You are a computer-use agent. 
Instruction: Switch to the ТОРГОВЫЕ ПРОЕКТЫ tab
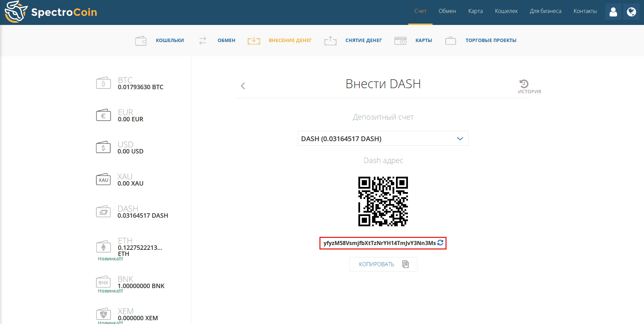pos(491,41)
